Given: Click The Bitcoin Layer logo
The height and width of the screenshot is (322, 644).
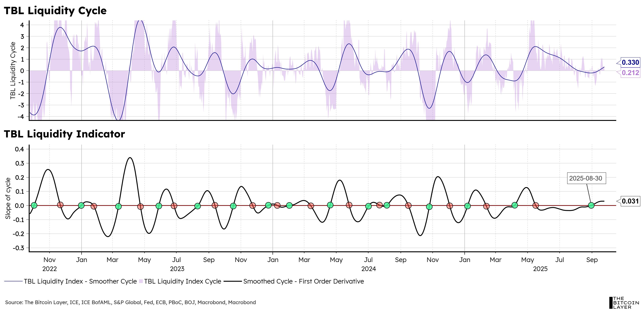Looking at the screenshot, I should pyautogui.click(x=624, y=303).
